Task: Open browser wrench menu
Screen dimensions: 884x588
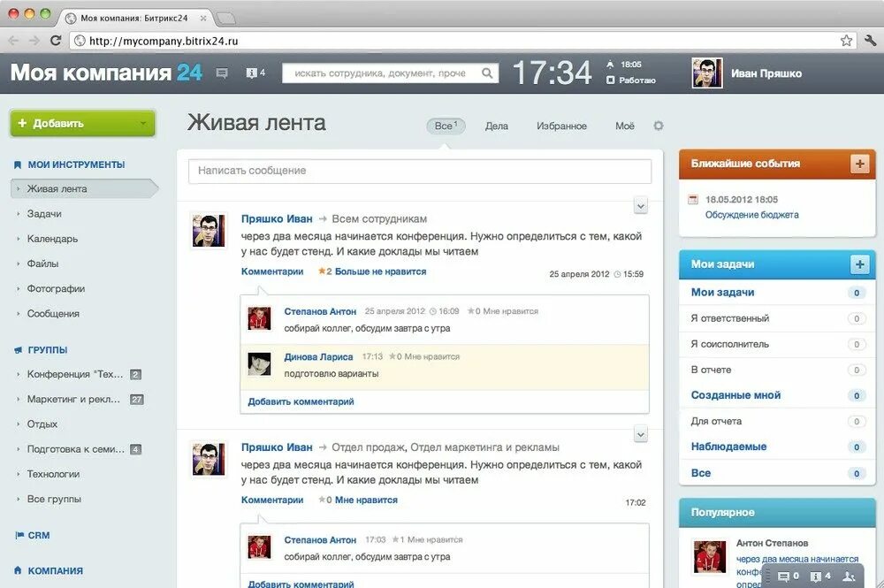Action: (x=871, y=41)
